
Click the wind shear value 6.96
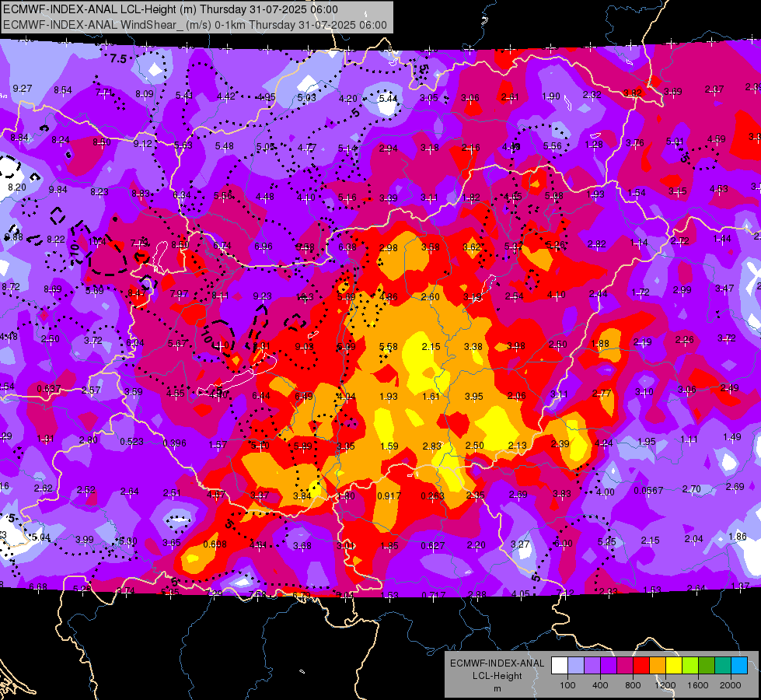point(264,247)
